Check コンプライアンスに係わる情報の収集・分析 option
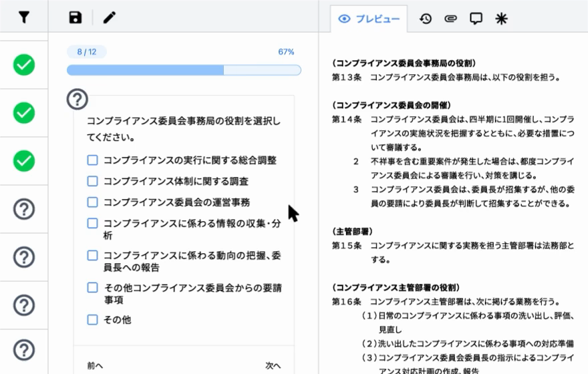Image resolution: width=588 pixels, height=374 pixels. pos(93,223)
